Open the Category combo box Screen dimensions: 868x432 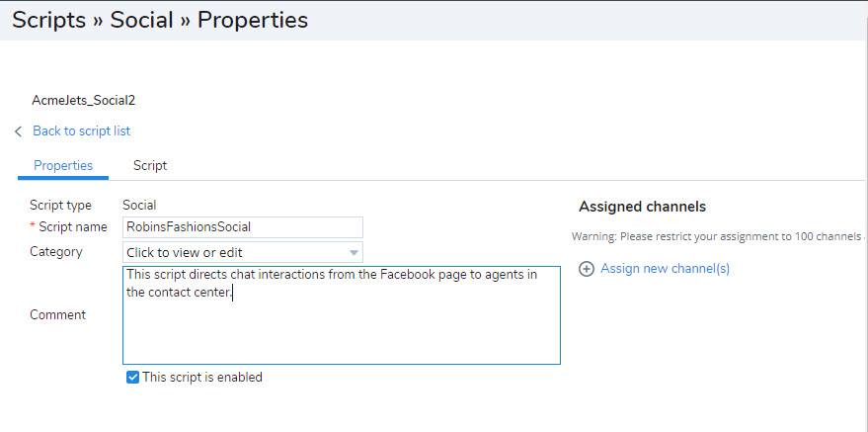coord(243,252)
